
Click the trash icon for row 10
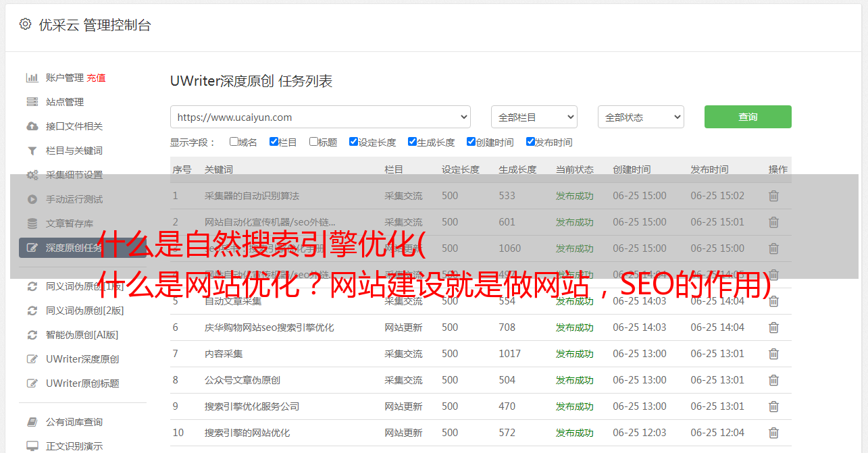click(x=773, y=433)
